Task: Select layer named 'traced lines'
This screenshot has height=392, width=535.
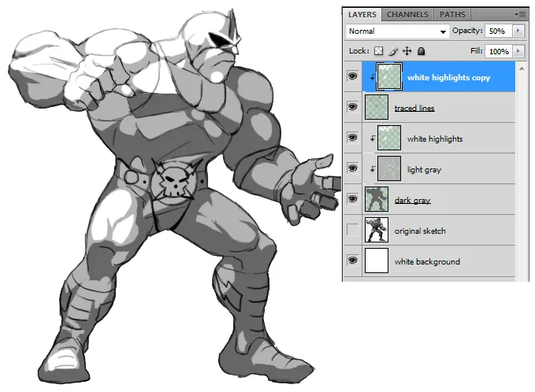Action: (414, 108)
